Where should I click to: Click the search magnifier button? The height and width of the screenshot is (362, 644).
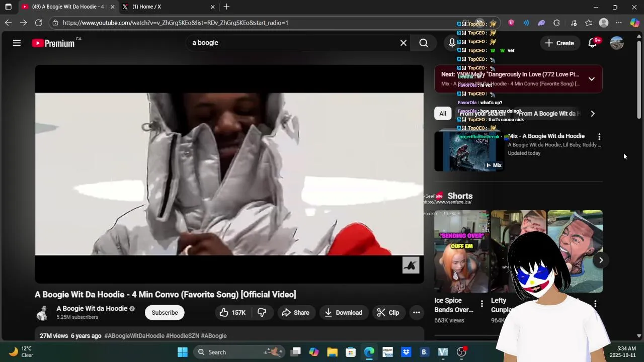tap(424, 43)
